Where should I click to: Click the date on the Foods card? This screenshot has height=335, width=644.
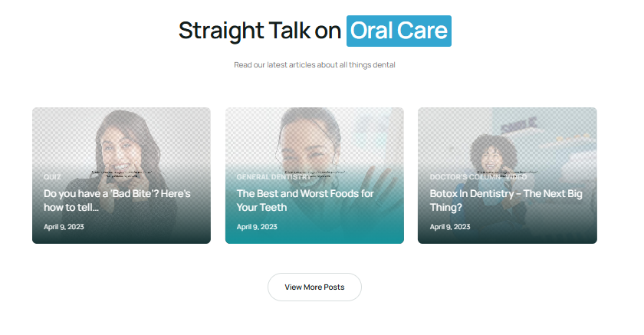(257, 227)
